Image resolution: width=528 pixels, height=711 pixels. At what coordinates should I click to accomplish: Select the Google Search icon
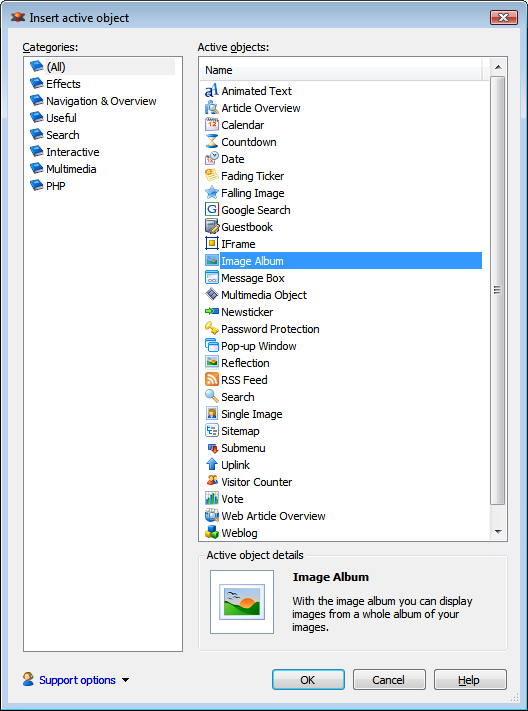[212, 210]
